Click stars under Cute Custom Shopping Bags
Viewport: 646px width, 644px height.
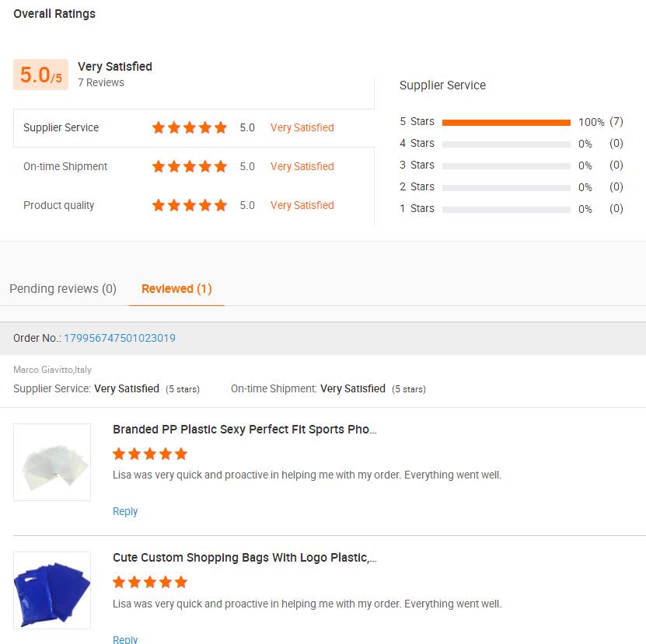tap(150, 582)
